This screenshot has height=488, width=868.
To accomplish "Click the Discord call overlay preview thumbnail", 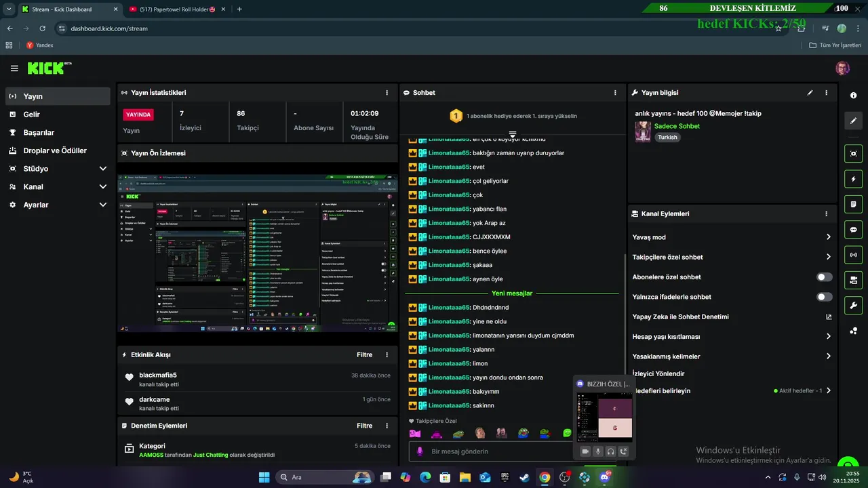I will (604, 417).
